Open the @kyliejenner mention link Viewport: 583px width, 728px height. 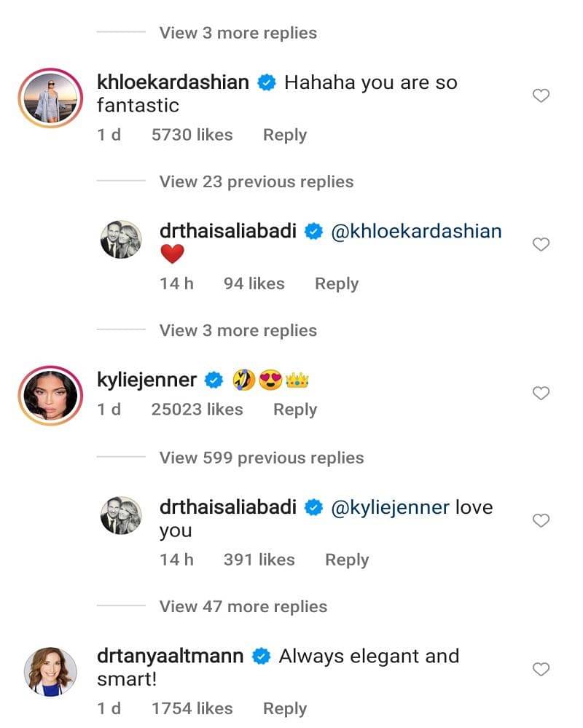(390, 507)
